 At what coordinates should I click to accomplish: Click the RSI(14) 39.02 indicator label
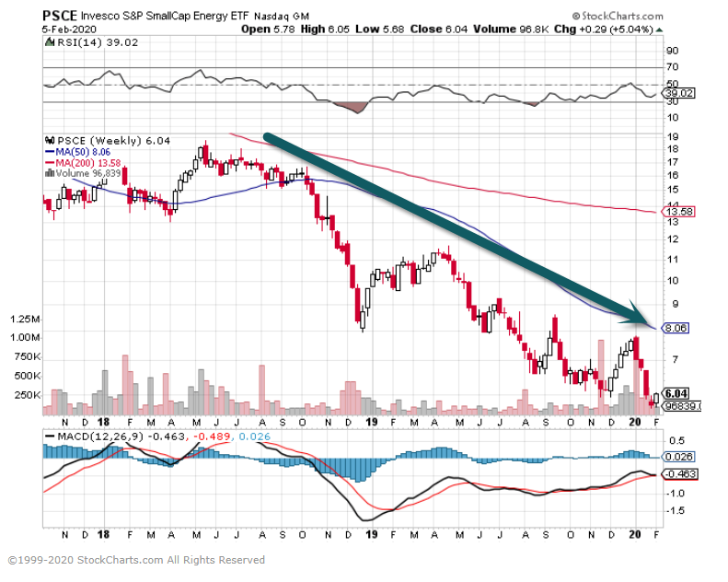click(x=98, y=42)
